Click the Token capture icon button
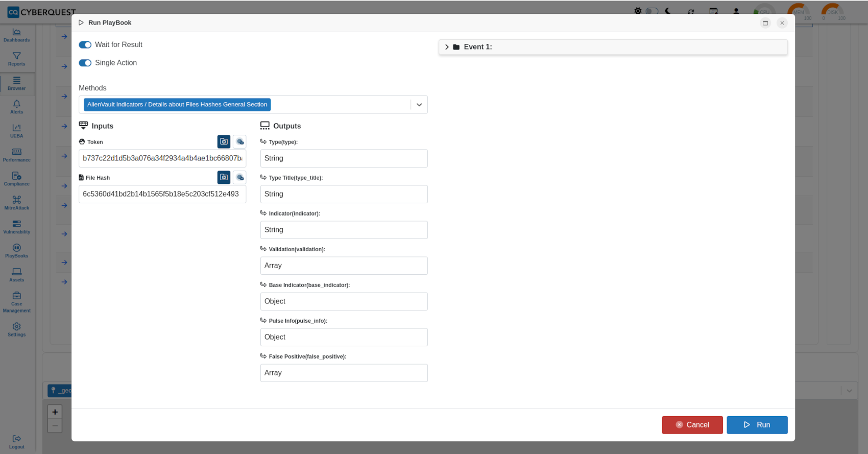Image resolution: width=868 pixels, height=454 pixels. coord(224,141)
